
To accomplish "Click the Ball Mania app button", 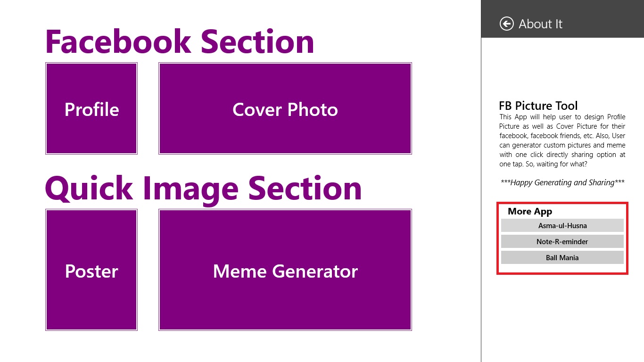I will (562, 257).
